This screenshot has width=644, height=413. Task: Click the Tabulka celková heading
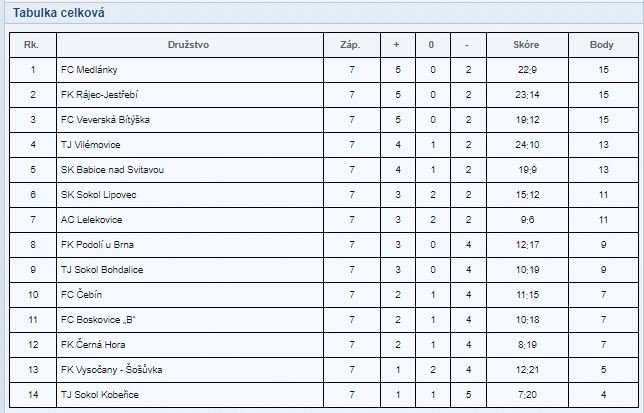pos(58,13)
